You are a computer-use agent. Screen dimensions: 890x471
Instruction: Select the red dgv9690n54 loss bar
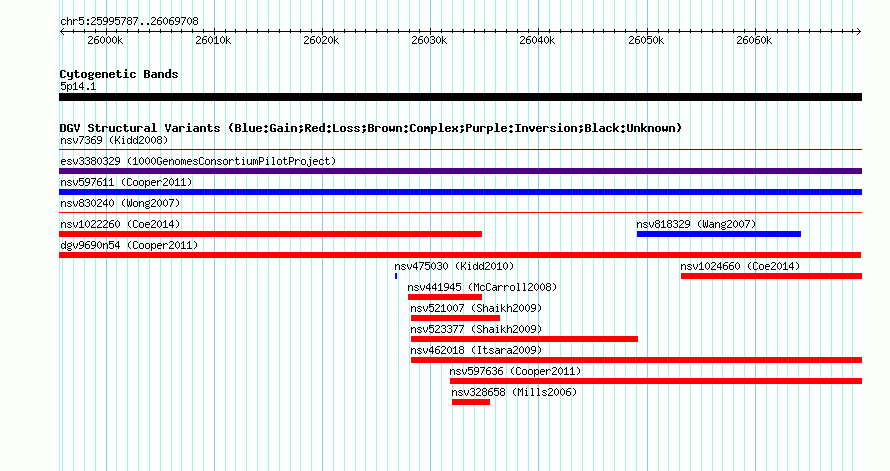(460, 255)
